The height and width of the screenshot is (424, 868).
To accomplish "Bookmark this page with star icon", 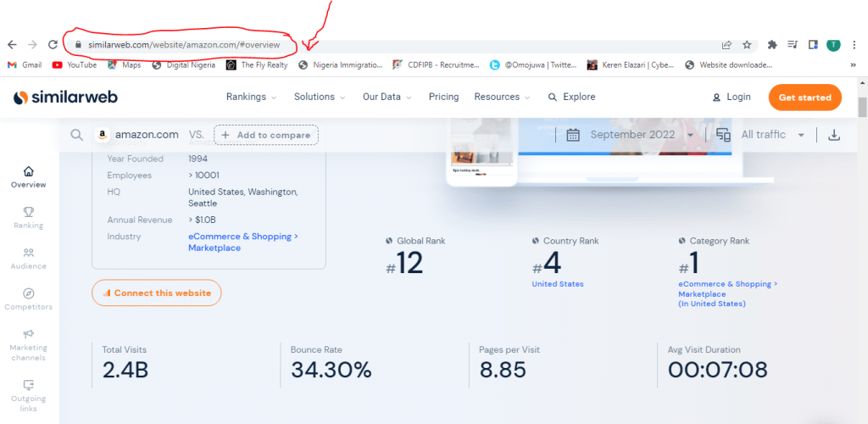I will click(747, 45).
